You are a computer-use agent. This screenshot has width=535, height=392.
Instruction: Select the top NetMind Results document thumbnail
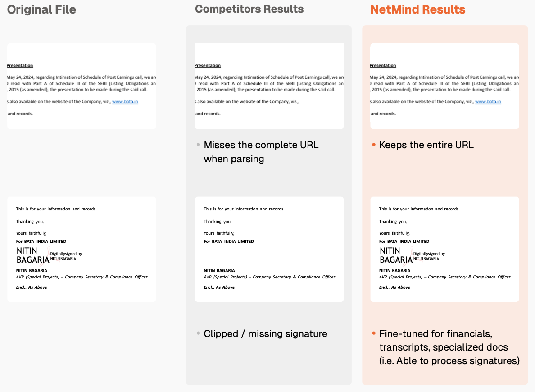point(444,86)
